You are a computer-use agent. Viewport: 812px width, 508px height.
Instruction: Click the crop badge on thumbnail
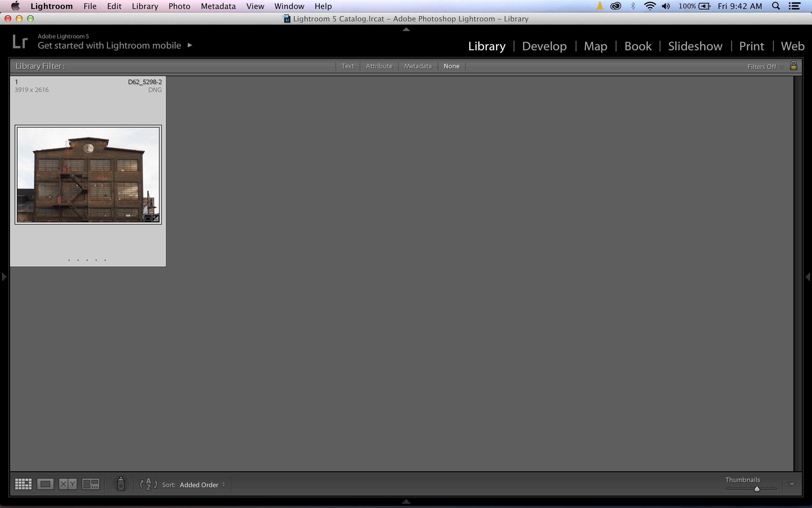coord(148,218)
